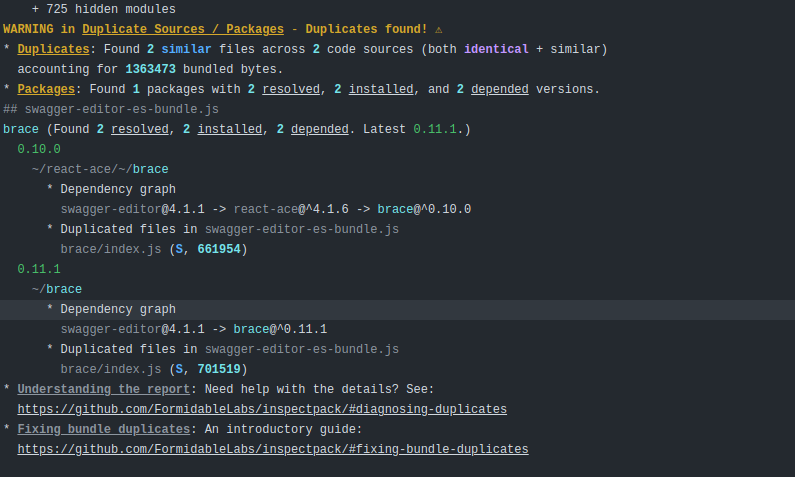Click the path '~/brace'

57,289
